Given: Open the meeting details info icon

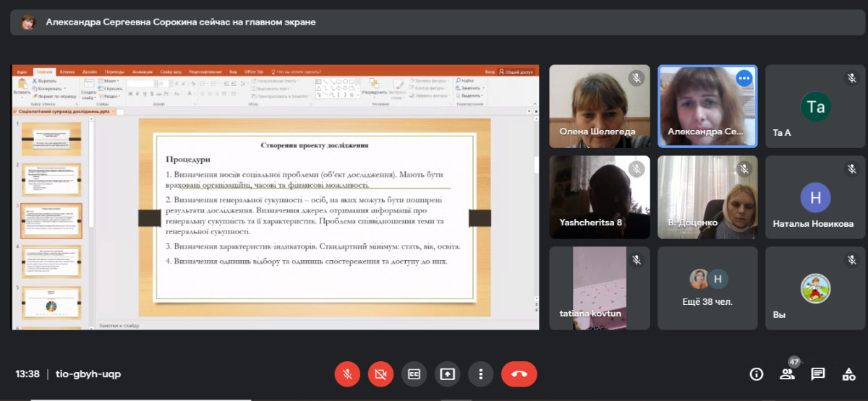Looking at the screenshot, I should coord(757,374).
